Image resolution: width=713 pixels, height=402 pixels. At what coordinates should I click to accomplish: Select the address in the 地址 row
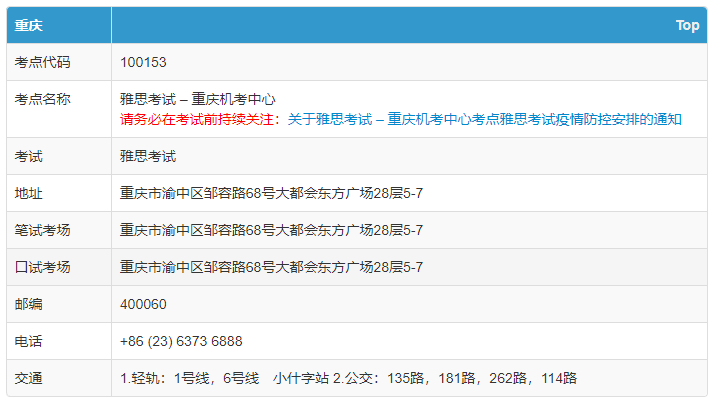[271, 193]
